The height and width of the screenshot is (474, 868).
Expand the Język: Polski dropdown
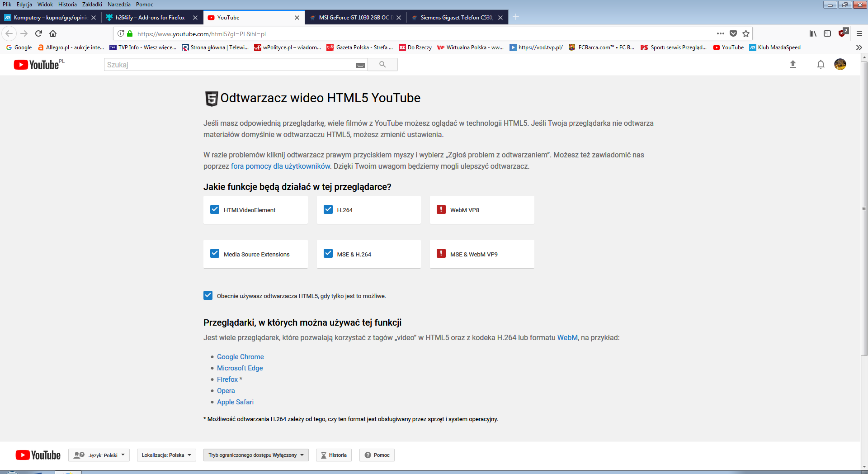[x=99, y=455]
